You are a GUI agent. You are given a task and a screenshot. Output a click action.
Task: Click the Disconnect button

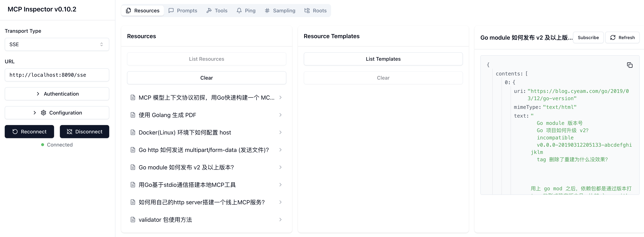[x=84, y=132]
